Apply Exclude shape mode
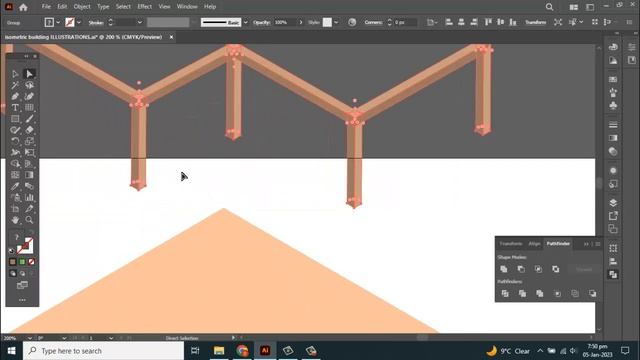This screenshot has width=640, height=360. coord(556,269)
